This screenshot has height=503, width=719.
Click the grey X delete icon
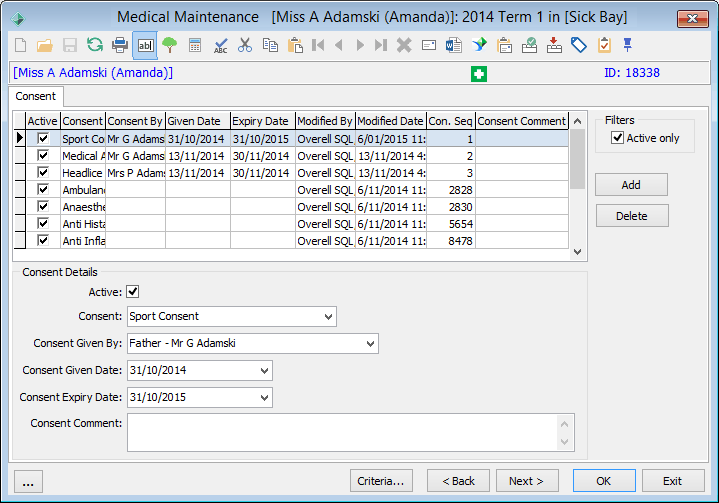pyautogui.click(x=404, y=45)
